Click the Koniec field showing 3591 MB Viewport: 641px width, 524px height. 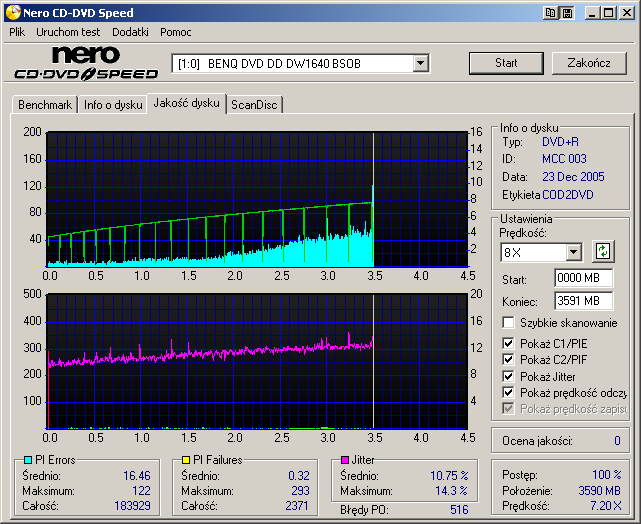pos(584,301)
